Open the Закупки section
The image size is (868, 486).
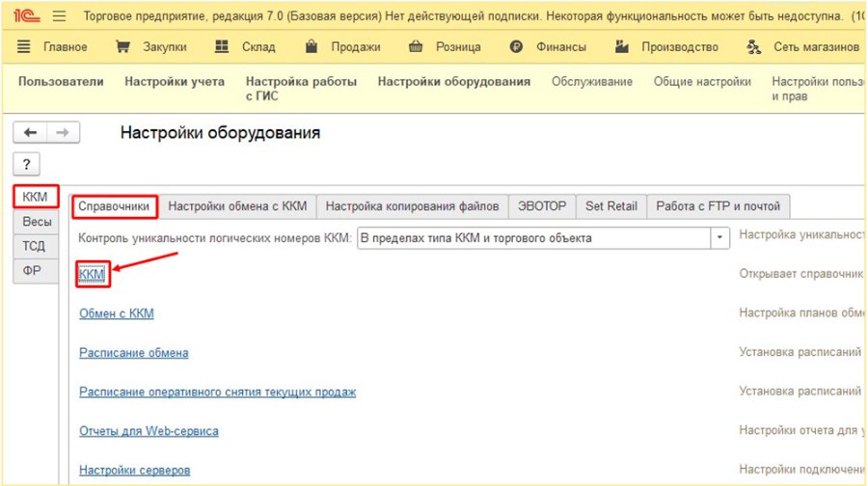164,47
